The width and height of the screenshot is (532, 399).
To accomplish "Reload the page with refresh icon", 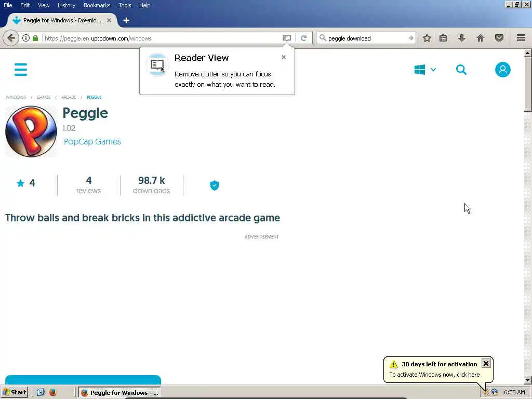I will [x=303, y=38].
